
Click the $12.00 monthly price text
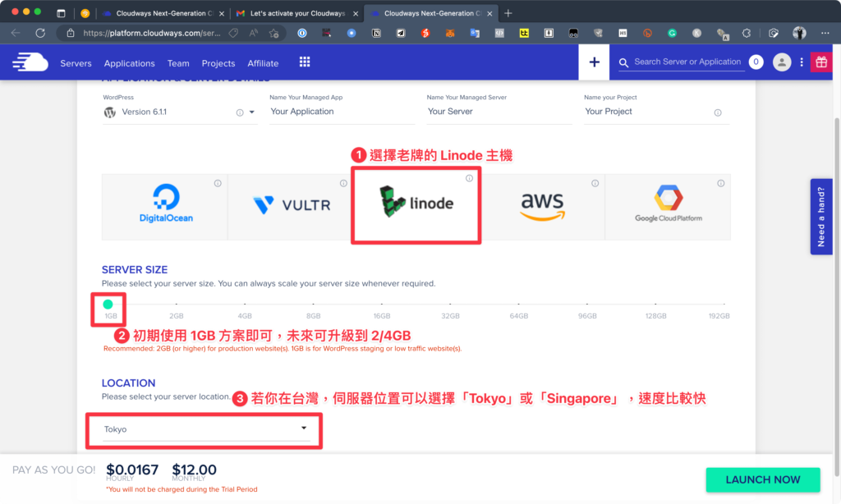(x=194, y=470)
